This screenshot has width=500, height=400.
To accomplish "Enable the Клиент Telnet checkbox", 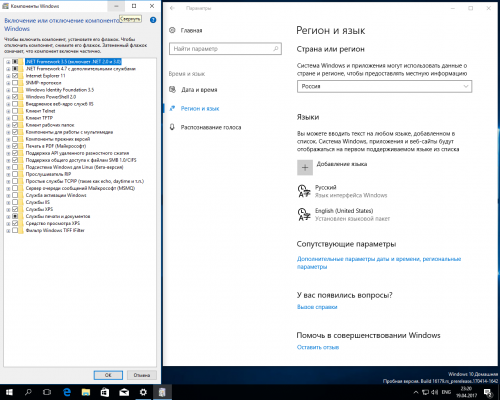I will [15, 111].
